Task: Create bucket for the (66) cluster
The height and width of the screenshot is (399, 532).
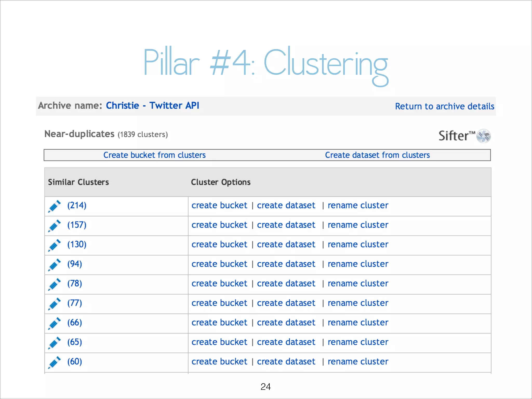Action: pyautogui.click(x=219, y=323)
